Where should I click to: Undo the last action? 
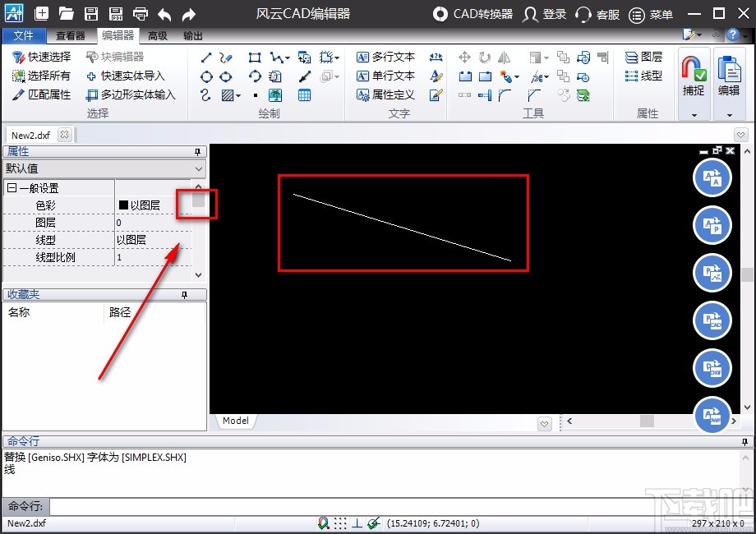tap(164, 15)
